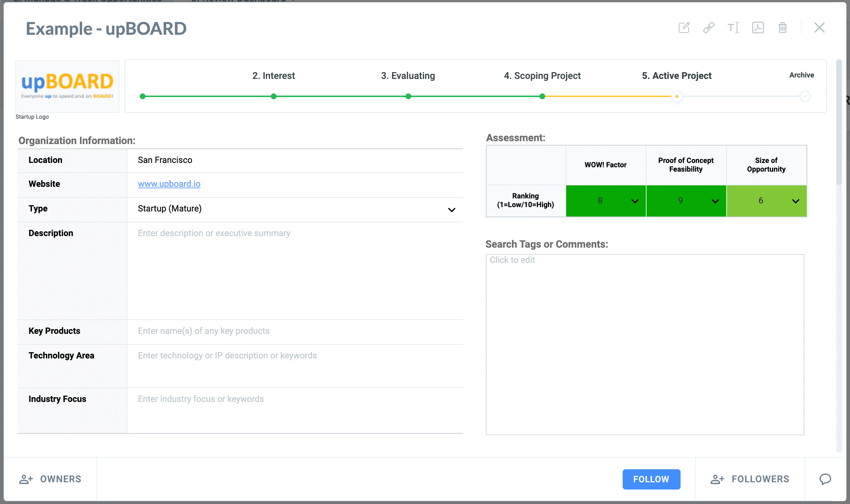Screen dimensions: 850x504
Task: Click the Assessment heading
Action: coord(516,138)
